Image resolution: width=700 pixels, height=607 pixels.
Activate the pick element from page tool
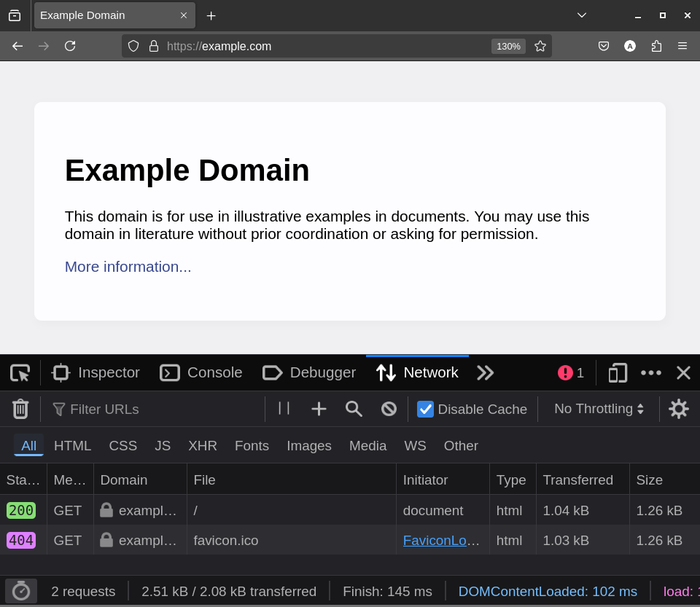pyautogui.click(x=20, y=373)
